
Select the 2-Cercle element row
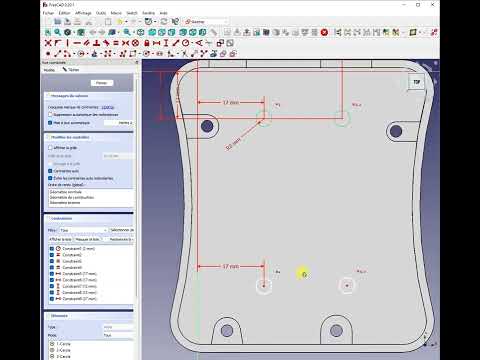point(90,350)
